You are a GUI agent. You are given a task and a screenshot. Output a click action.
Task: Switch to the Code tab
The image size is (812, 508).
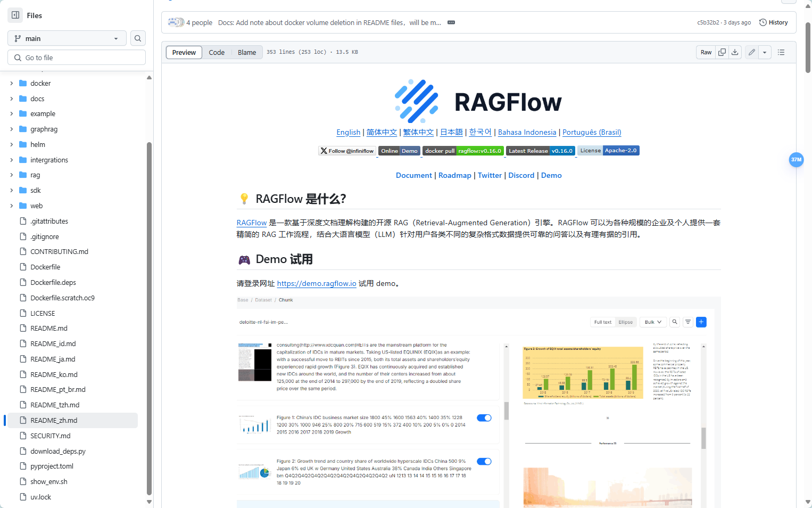[x=217, y=52]
